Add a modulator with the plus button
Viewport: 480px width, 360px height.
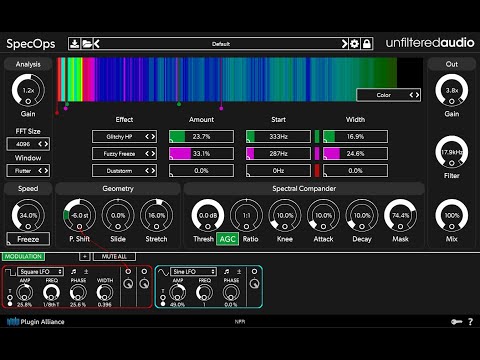[85, 256]
